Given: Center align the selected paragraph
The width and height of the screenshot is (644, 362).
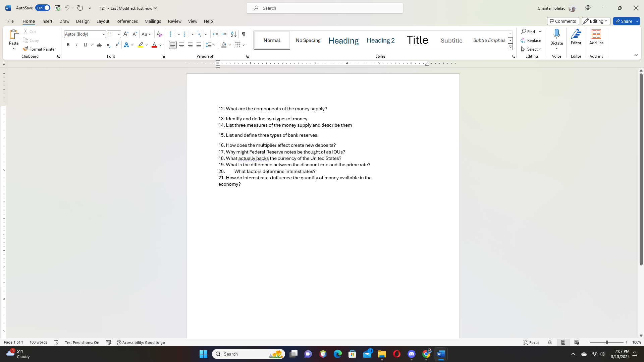Looking at the screenshot, I should (x=181, y=45).
